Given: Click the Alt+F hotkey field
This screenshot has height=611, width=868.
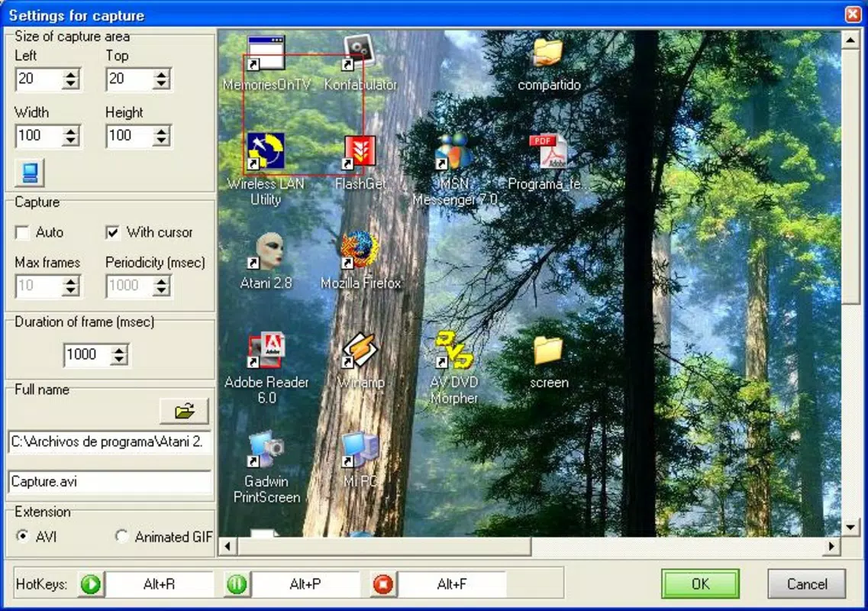Looking at the screenshot, I should point(452,584).
